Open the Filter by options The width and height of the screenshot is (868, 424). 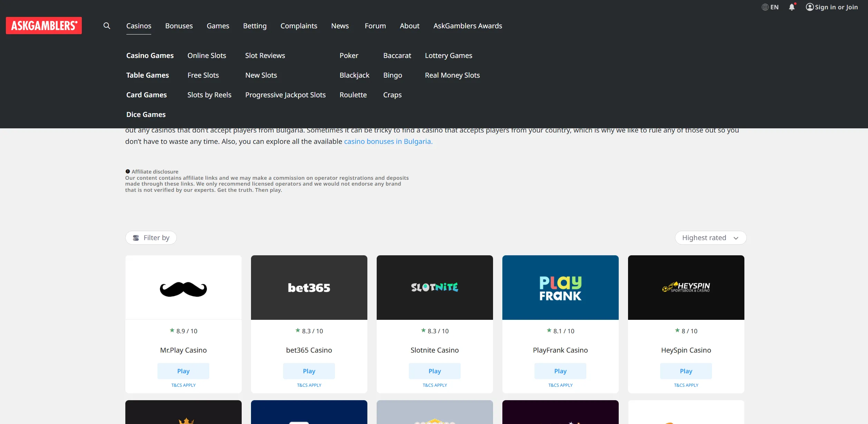point(151,238)
